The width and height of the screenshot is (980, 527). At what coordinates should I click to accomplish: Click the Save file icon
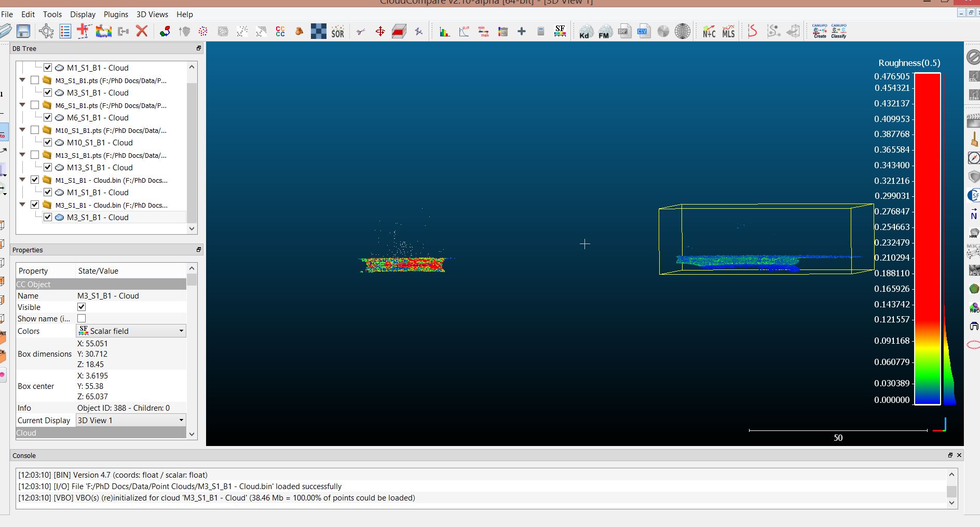click(x=23, y=31)
